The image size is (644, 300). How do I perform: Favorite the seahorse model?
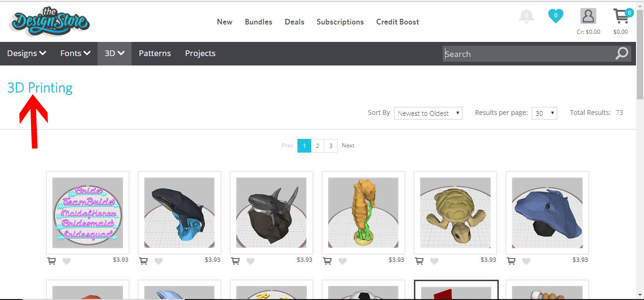coord(342,261)
